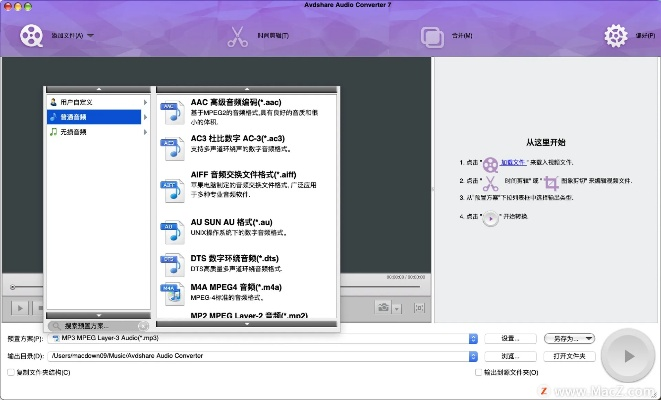Toggle fullscreen preview bracket icon
Image resolution: width=661 pixels, height=400 pixels.
click(419, 308)
